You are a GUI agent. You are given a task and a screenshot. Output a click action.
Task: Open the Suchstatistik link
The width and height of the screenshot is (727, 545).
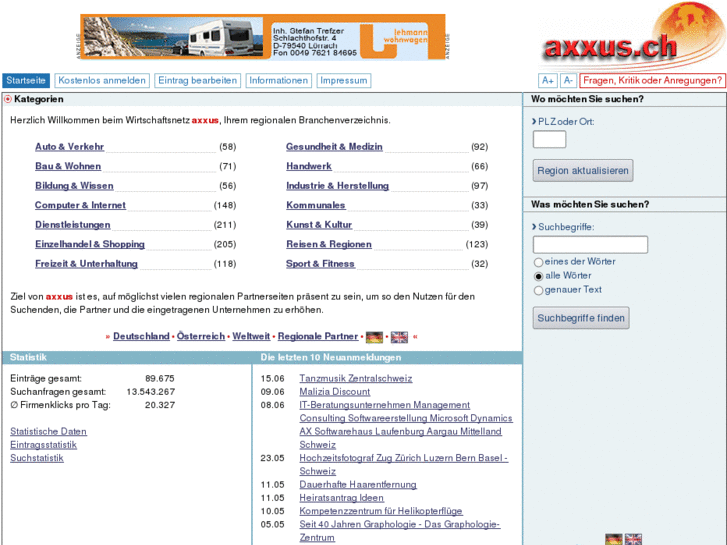pyautogui.click(x=37, y=458)
